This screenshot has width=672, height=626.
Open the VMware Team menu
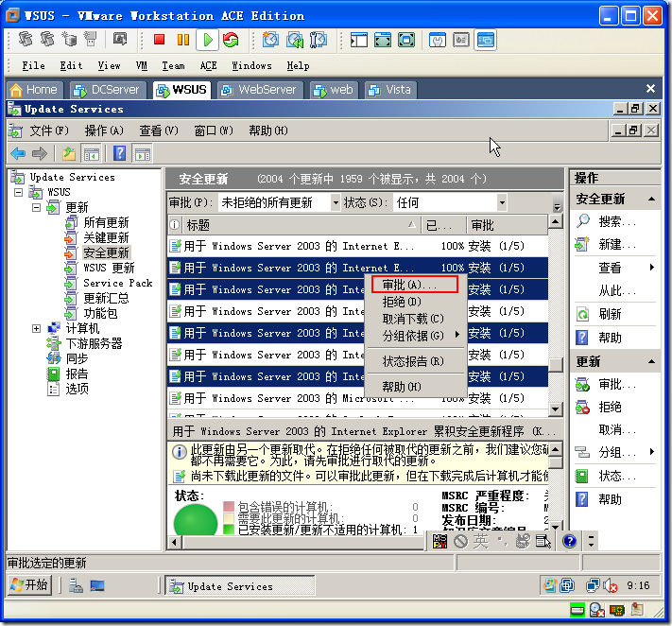pyautogui.click(x=173, y=65)
